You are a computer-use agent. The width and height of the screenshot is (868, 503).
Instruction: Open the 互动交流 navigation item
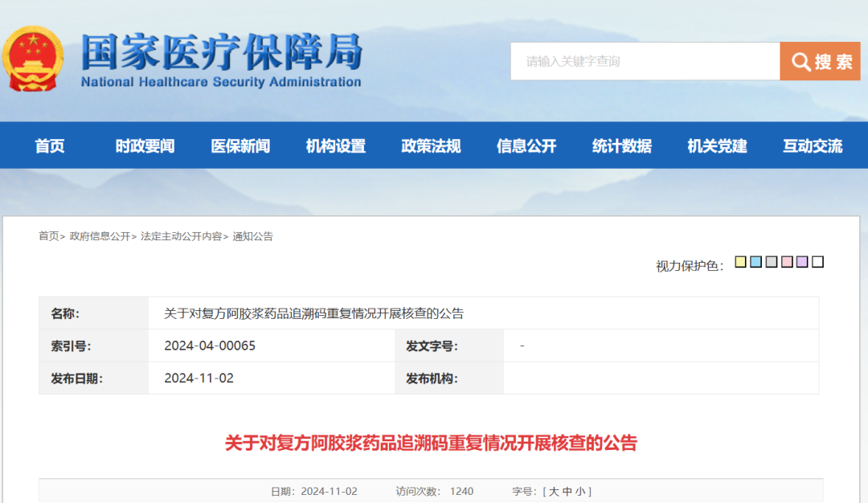(812, 146)
